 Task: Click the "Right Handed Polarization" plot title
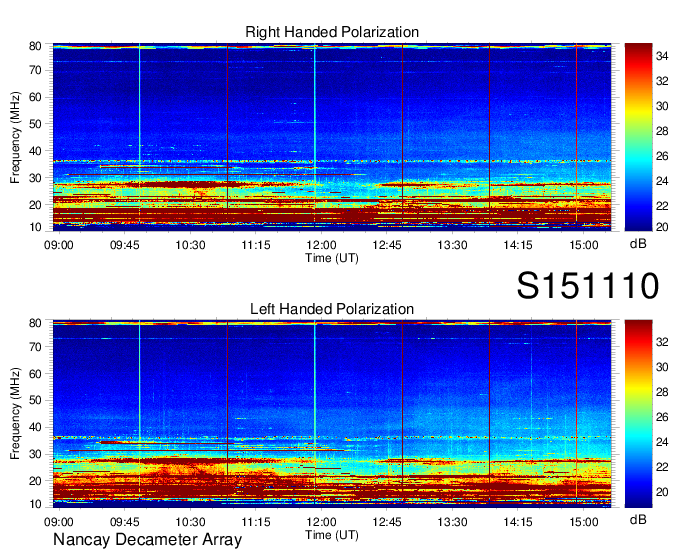[x=332, y=32]
